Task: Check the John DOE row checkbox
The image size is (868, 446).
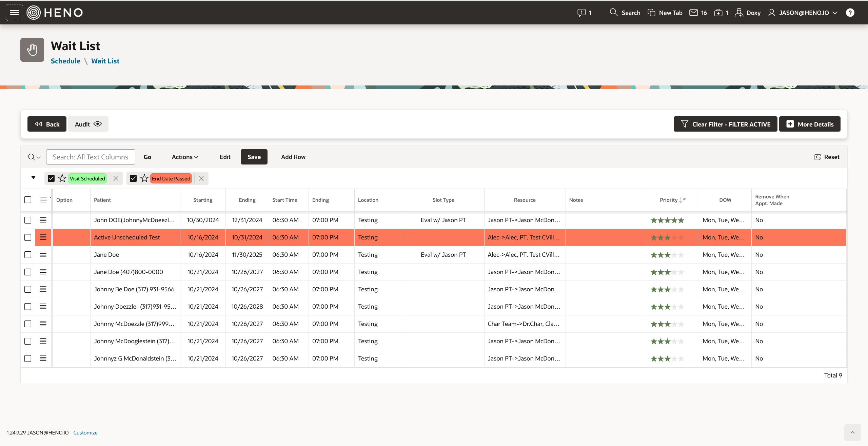Action: (28, 220)
